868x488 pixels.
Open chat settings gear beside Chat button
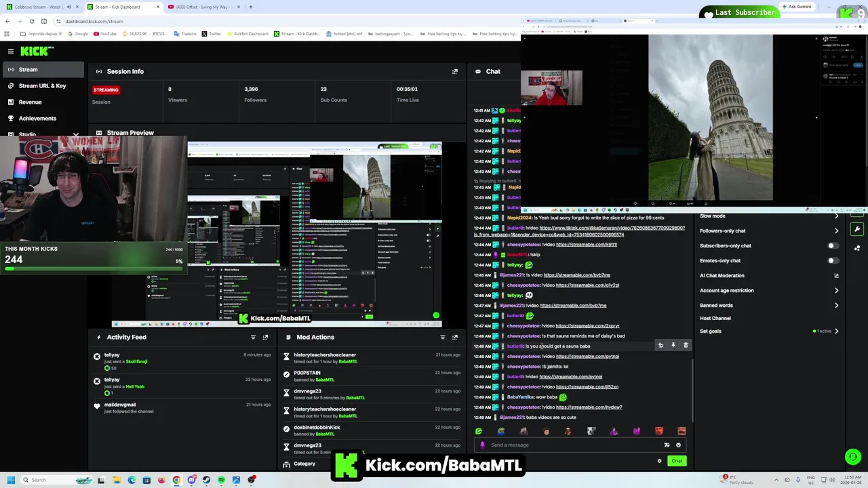(659, 461)
